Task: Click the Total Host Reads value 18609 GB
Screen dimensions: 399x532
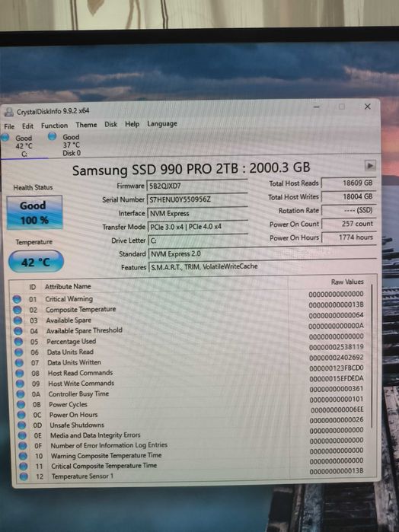Action: coord(349,183)
